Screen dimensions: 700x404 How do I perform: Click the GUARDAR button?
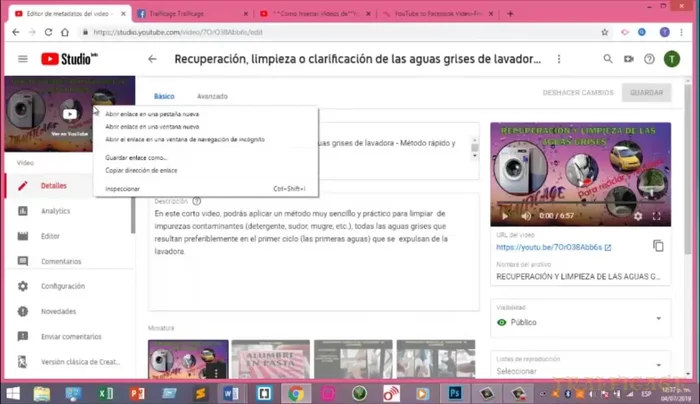646,93
